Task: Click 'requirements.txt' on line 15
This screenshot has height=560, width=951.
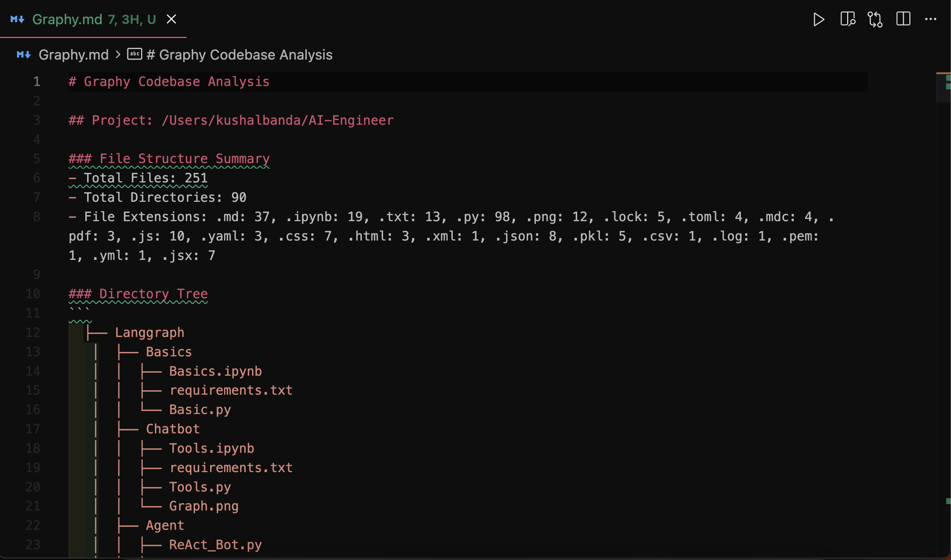Action: 231,390
